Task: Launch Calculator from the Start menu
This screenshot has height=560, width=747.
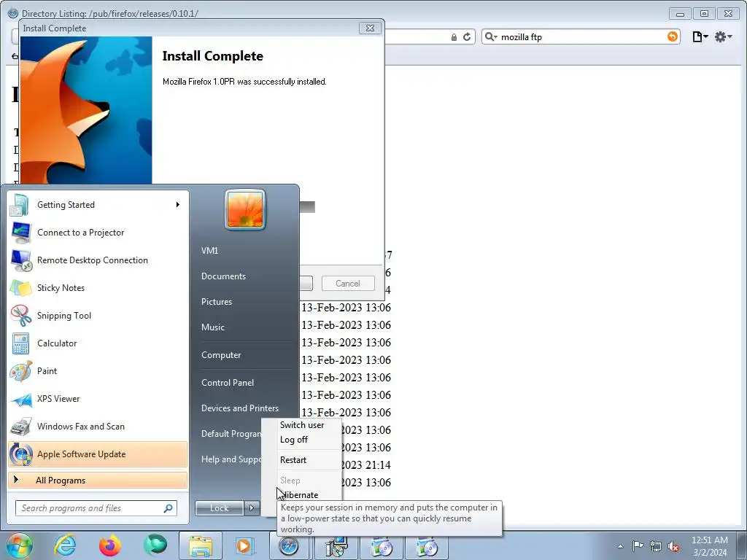Action: coord(98,343)
